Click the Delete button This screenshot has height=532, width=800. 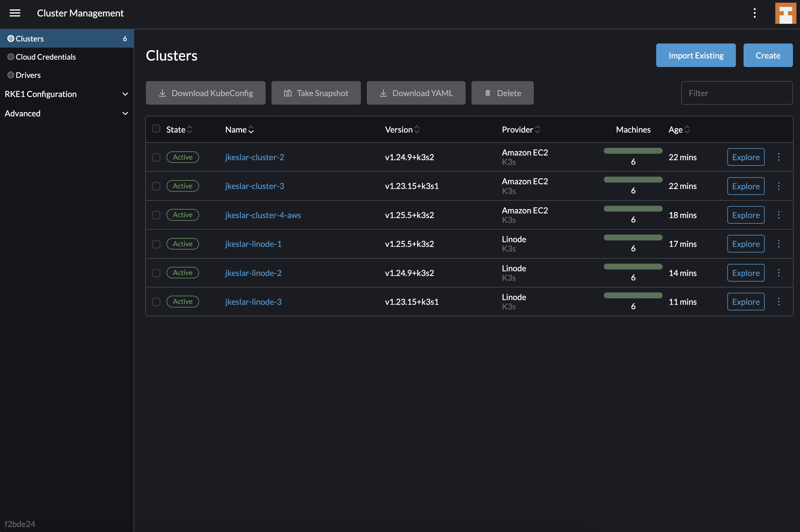coord(502,93)
